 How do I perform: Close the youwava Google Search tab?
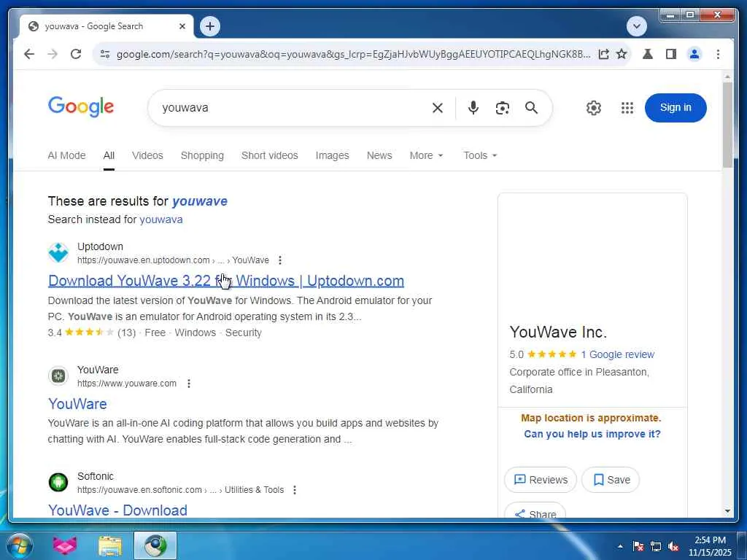point(182,27)
